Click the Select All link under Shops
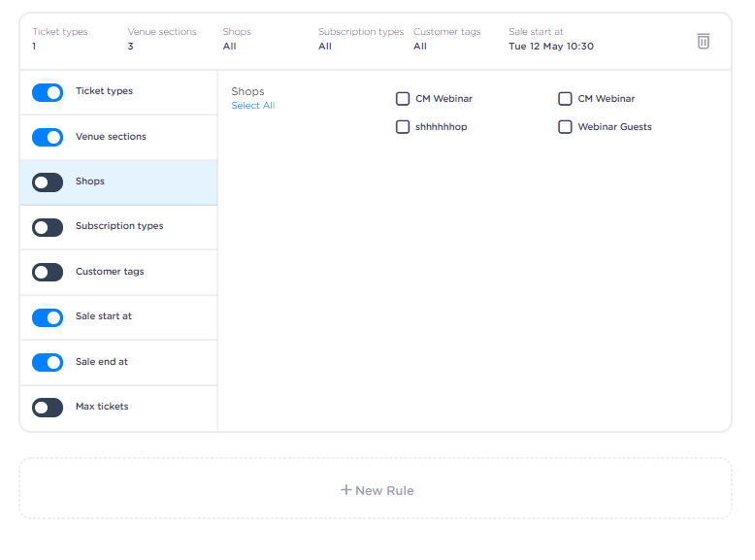 (x=253, y=106)
